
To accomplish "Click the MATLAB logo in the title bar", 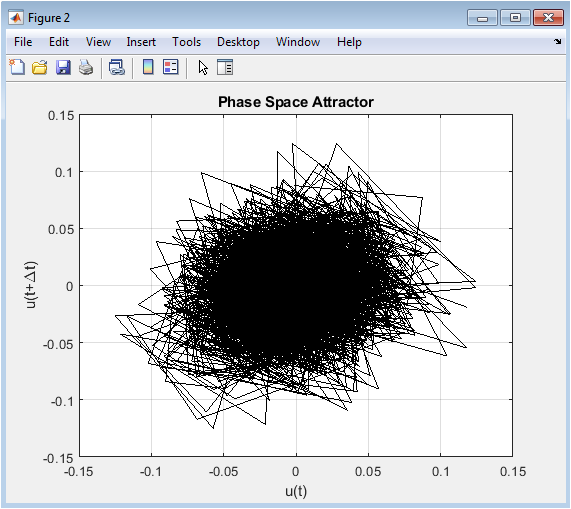I will coord(16,17).
